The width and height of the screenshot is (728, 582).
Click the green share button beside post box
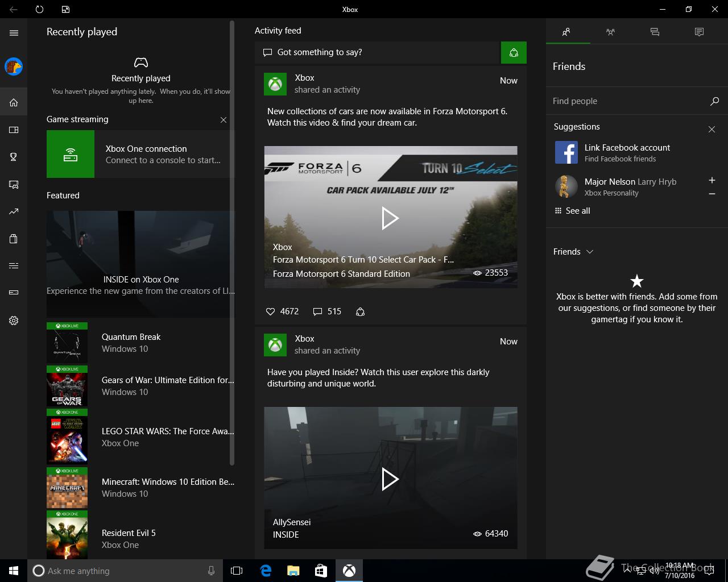coord(514,53)
